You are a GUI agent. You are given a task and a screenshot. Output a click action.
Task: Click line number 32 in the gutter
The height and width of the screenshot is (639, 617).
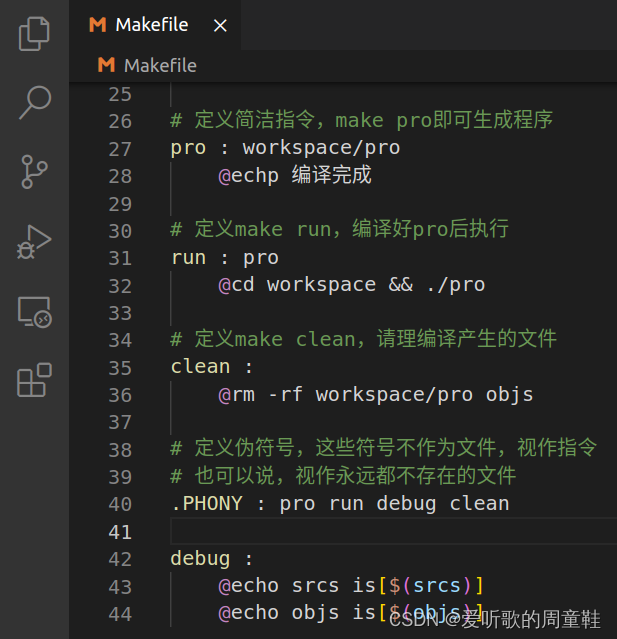point(120,286)
